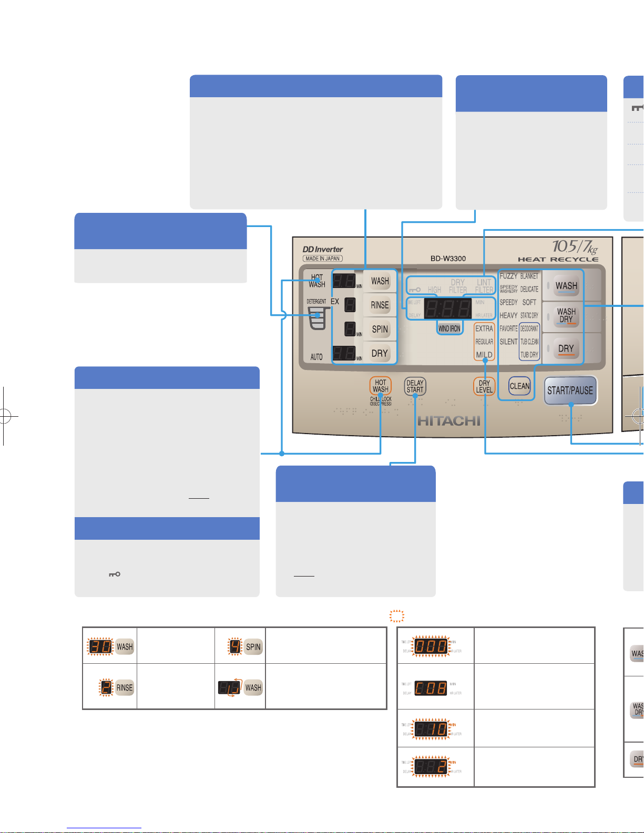Tap the RINSE button
Image resolution: width=644 pixels, height=833 pixels.
click(x=380, y=305)
